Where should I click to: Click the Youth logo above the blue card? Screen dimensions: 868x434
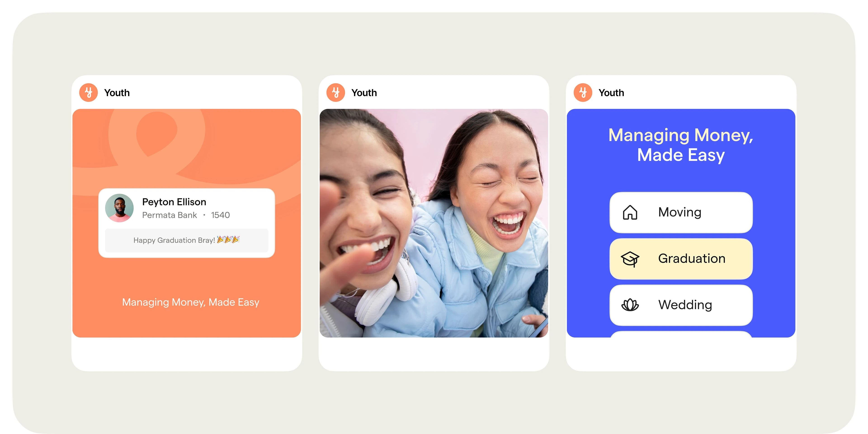583,92
